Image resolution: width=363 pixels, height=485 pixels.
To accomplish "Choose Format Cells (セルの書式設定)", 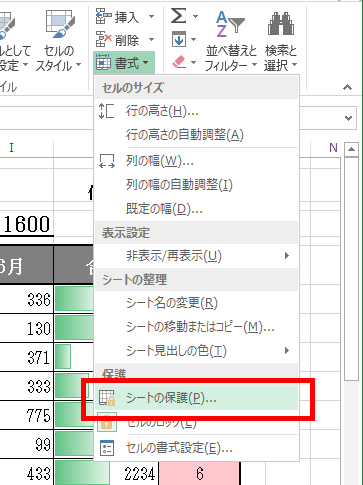I will tap(197, 448).
